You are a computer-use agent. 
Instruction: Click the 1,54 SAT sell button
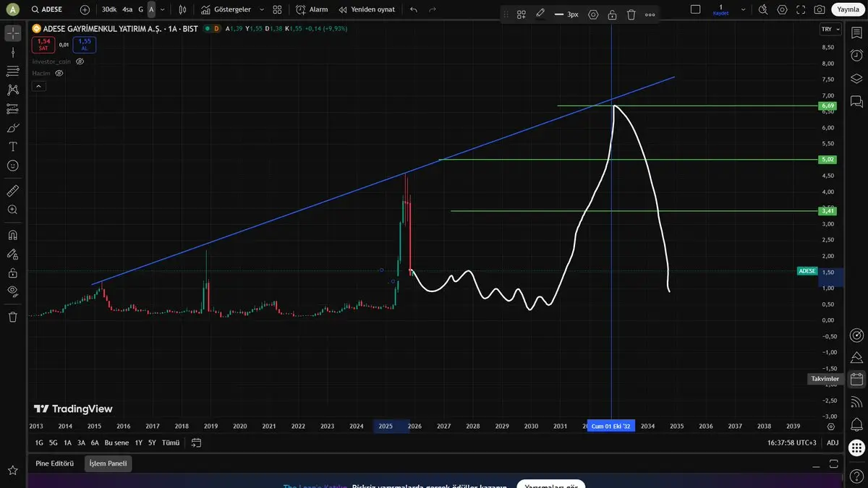43,44
